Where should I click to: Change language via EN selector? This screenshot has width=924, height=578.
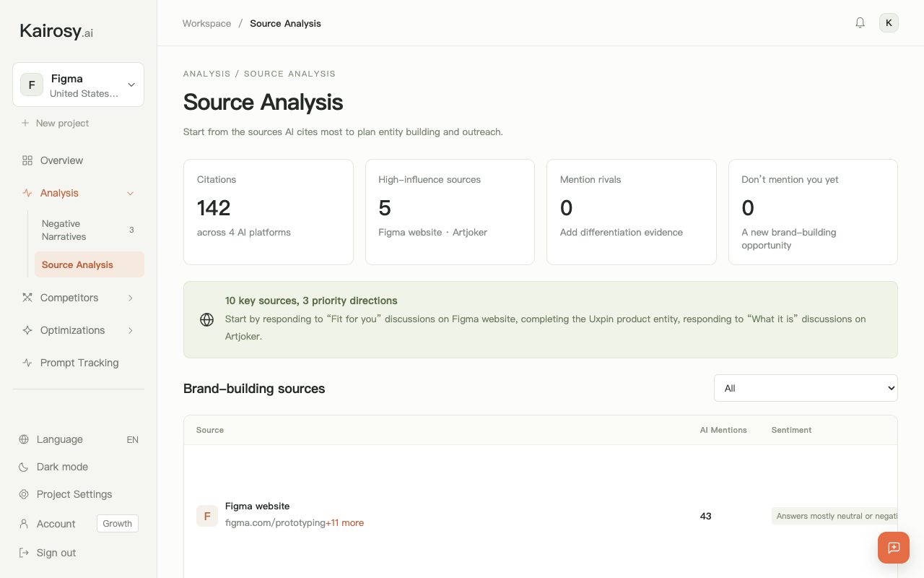point(132,439)
